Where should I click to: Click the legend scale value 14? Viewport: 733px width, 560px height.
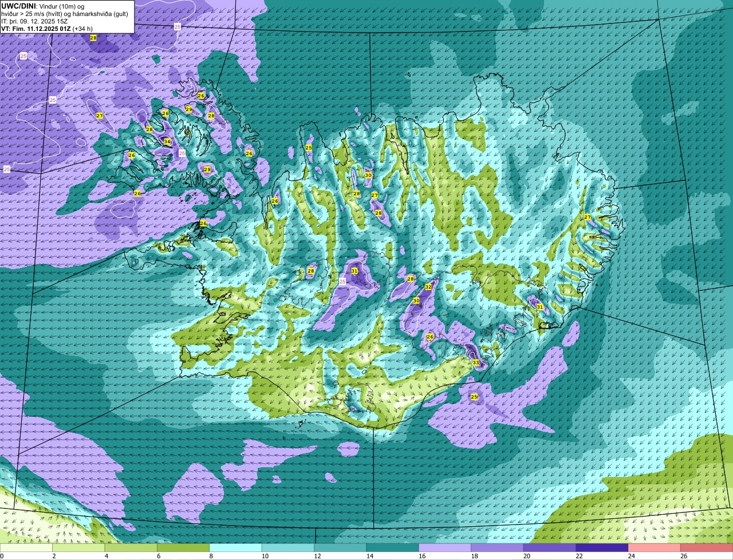tap(369, 556)
